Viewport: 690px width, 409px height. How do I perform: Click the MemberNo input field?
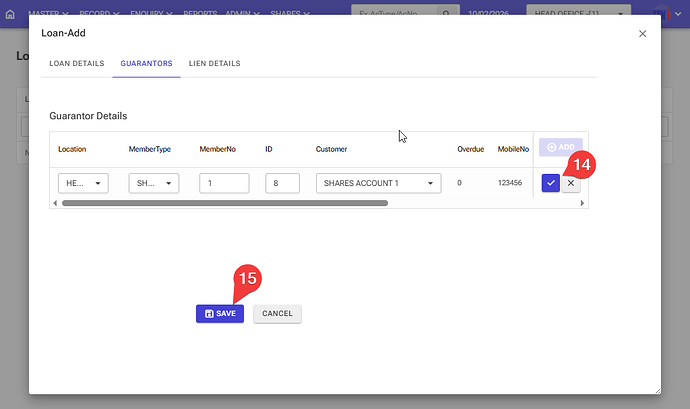224,183
